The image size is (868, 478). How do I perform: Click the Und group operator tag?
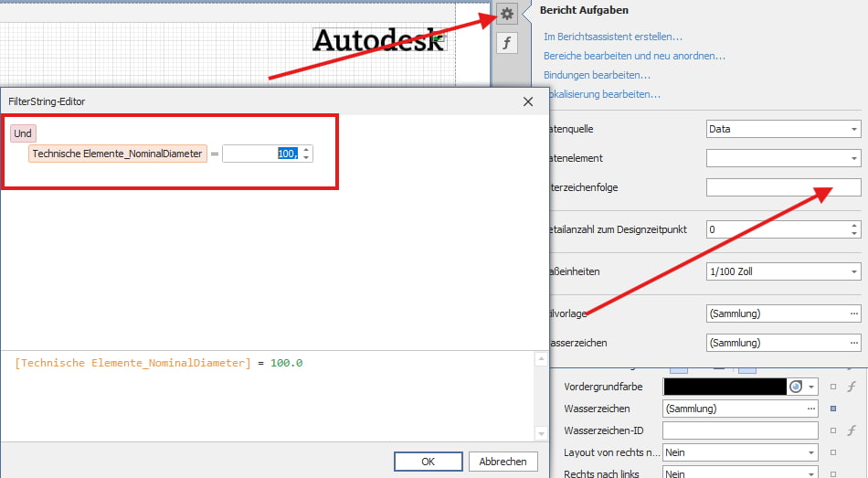click(23, 133)
